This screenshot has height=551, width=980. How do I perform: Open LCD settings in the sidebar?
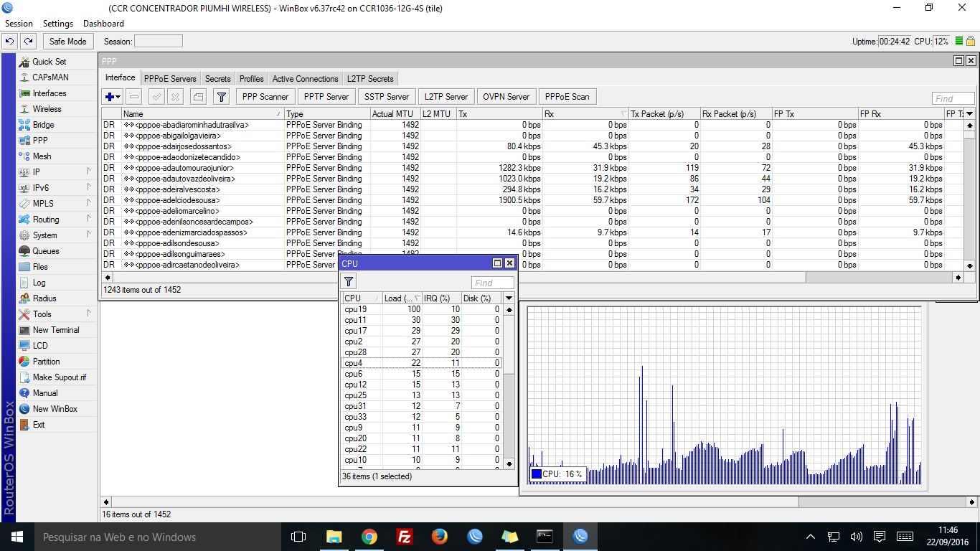[40, 346]
